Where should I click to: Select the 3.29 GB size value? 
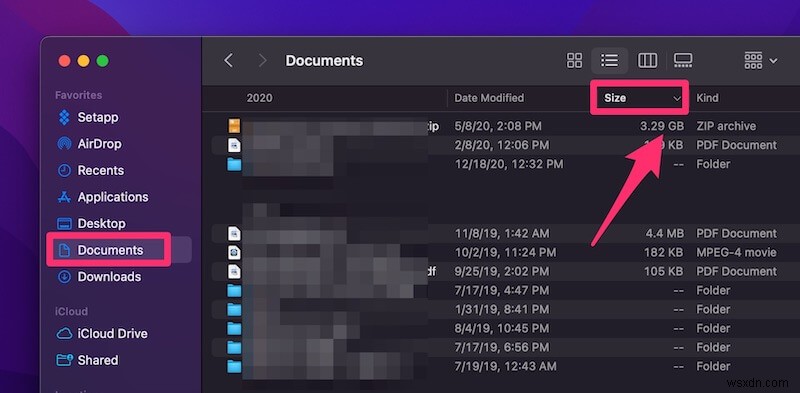pyautogui.click(x=662, y=126)
